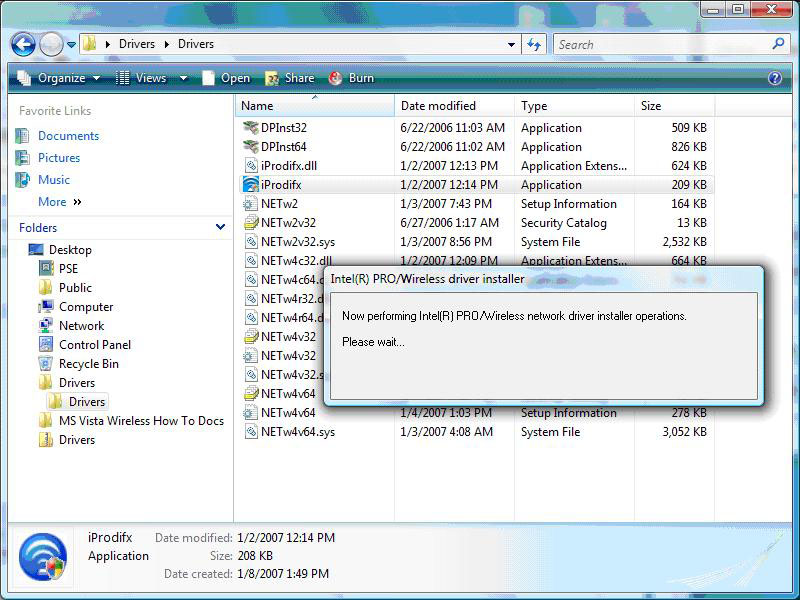The height and width of the screenshot is (600, 801).
Task: Collapse the Folders pane chevron
Action: tap(221, 227)
